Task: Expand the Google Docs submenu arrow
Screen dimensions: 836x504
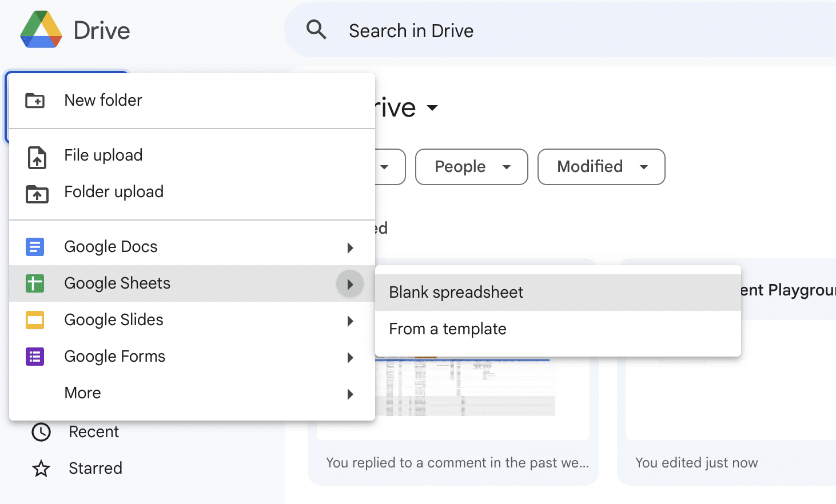Action: click(350, 247)
